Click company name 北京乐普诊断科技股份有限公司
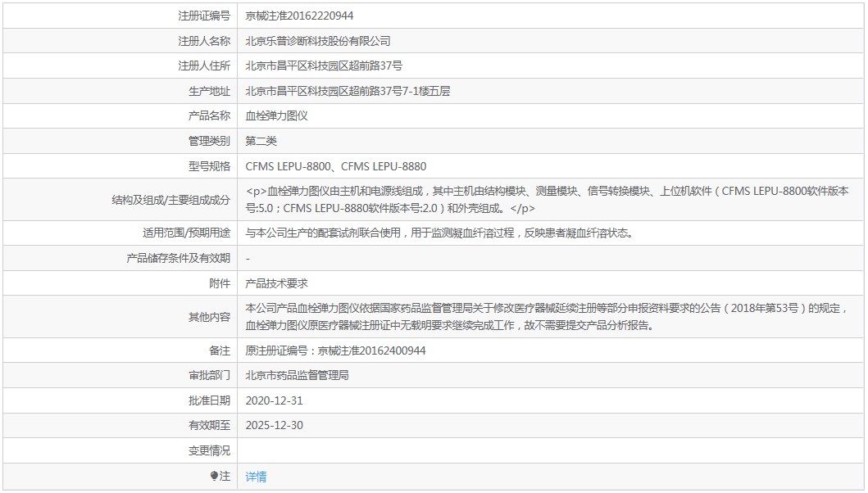Screen dimensions: 868x493 (318, 41)
